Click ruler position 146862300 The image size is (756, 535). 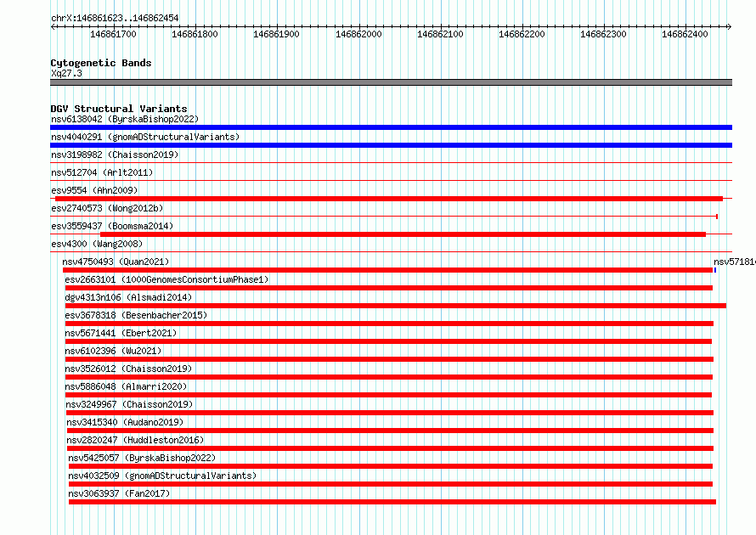pos(603,34)
